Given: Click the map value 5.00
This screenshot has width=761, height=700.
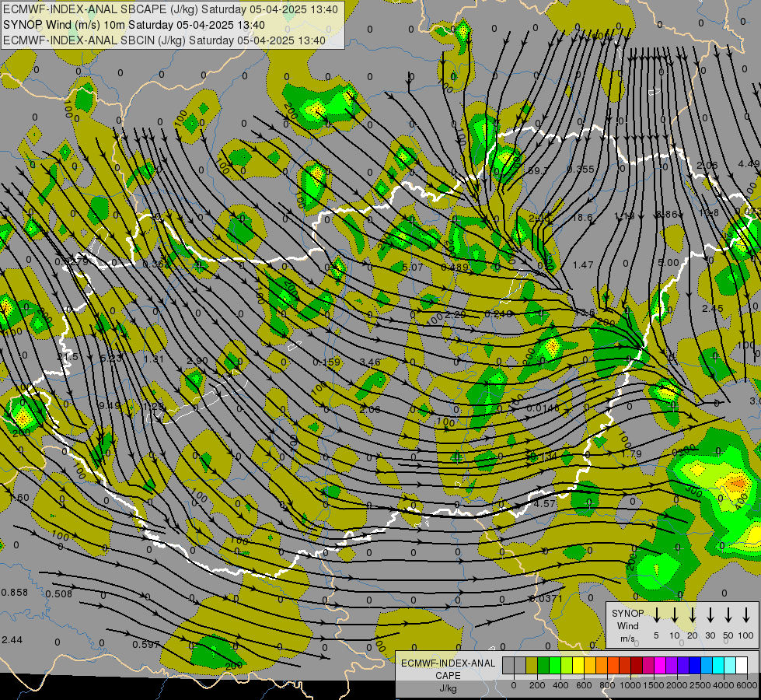Looking at the screenshot, I should point(668,263).
